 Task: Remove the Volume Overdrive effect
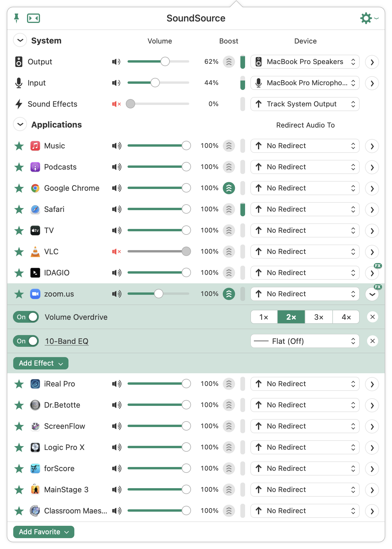(373, 317)
